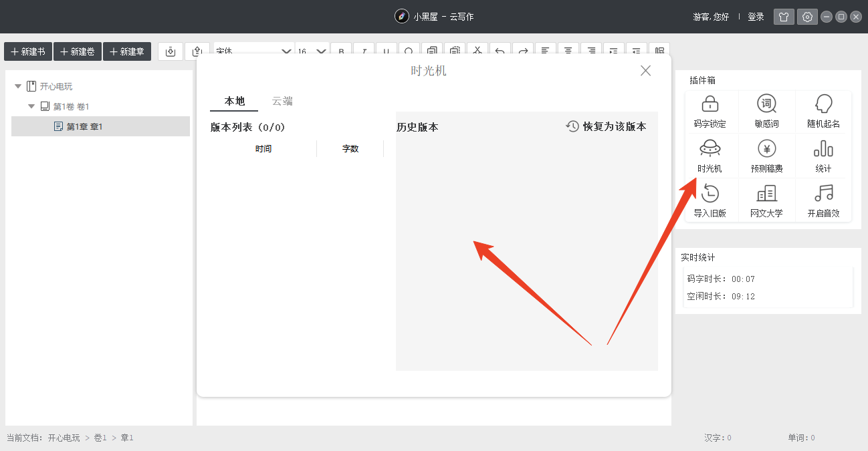Click 恢复为该版本 to restore version
Image resolution: width=868 pixels, height=451 pixels.
point(605,126)
